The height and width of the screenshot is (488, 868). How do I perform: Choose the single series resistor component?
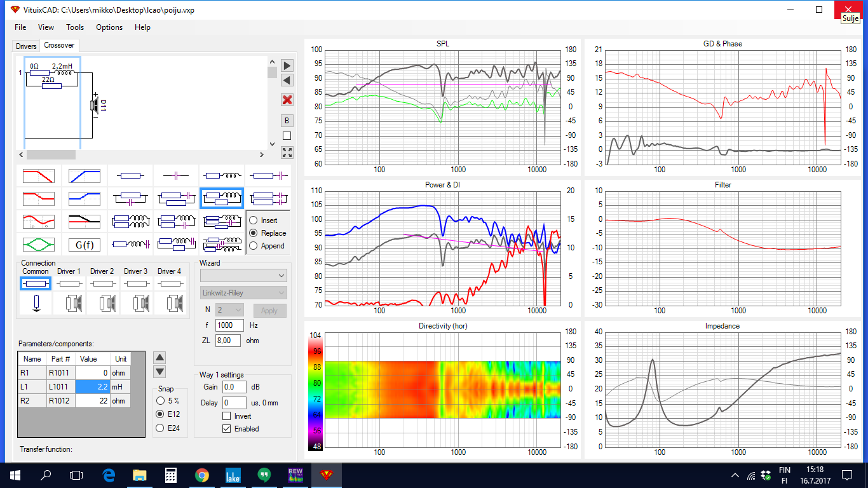130,175
